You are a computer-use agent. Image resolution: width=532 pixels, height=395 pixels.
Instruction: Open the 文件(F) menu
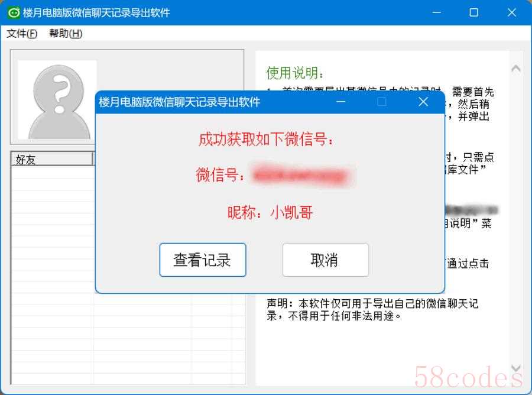coord(22,33)
